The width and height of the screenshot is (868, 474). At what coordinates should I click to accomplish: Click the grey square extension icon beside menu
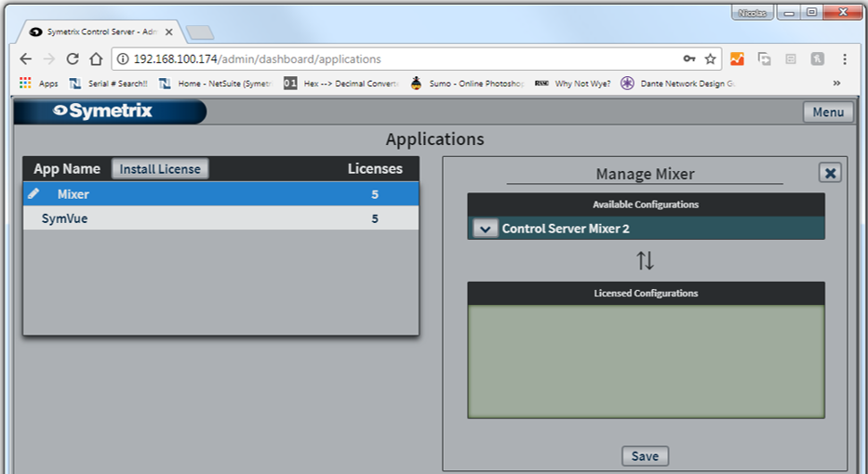coord(818,59)
